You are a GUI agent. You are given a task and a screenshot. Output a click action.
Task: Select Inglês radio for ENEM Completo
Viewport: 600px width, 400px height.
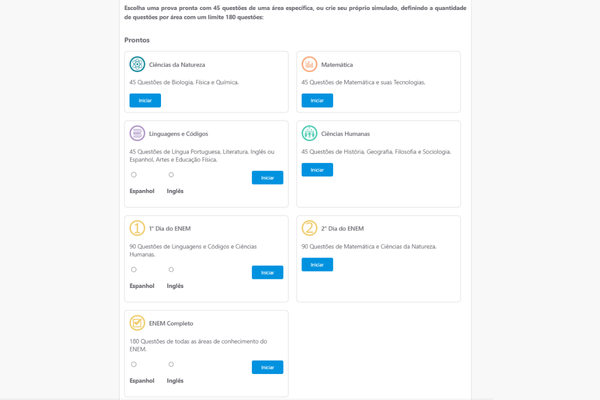click(x=171, y=364)
